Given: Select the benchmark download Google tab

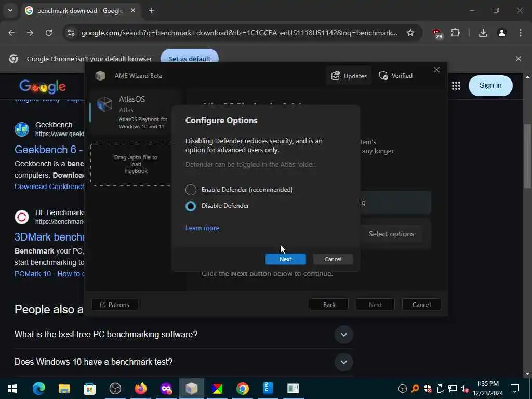Looking at the screenshot, I should click(81, 11).
